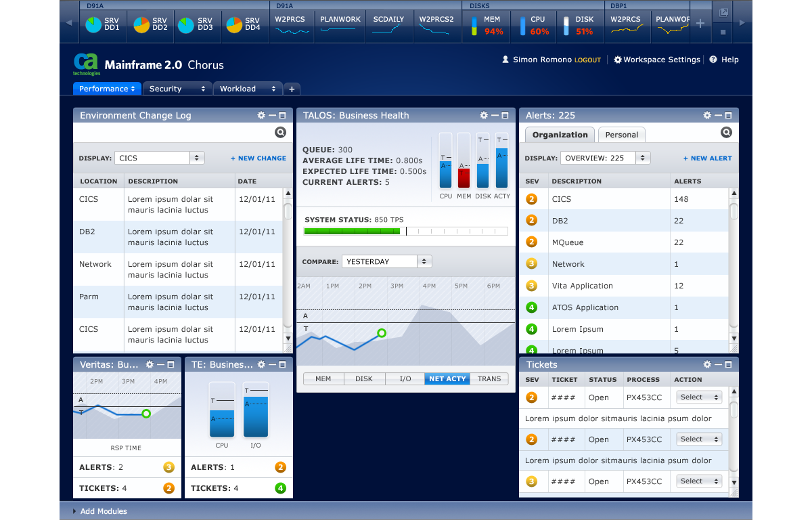812x520 pixels.
Task: Switch to the Performance tab
Action: [x=108, y=89]
